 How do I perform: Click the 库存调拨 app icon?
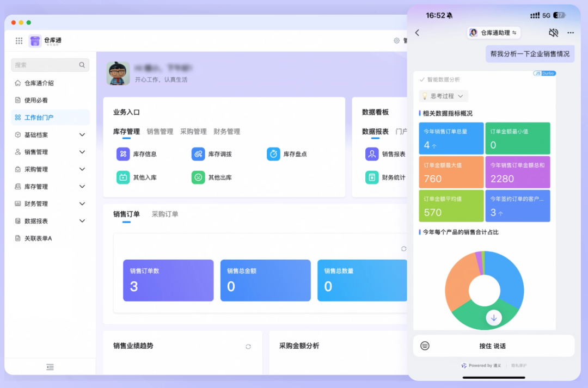(198, 154)
